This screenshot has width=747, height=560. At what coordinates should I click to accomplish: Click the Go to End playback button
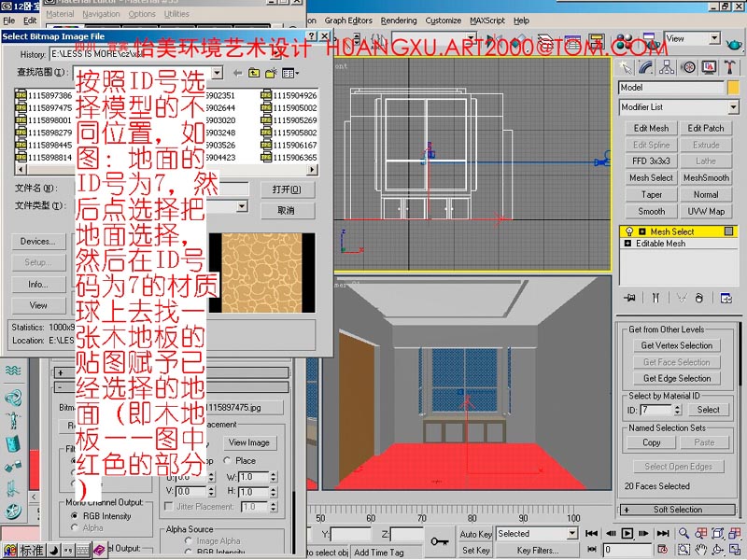click(x=663, y=533)
